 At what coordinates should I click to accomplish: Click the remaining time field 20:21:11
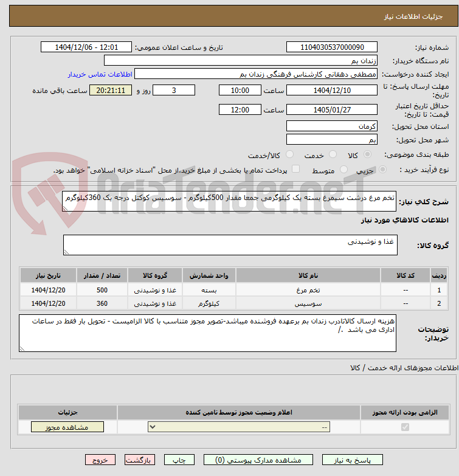pyautogui.click(x=111, y=90)
